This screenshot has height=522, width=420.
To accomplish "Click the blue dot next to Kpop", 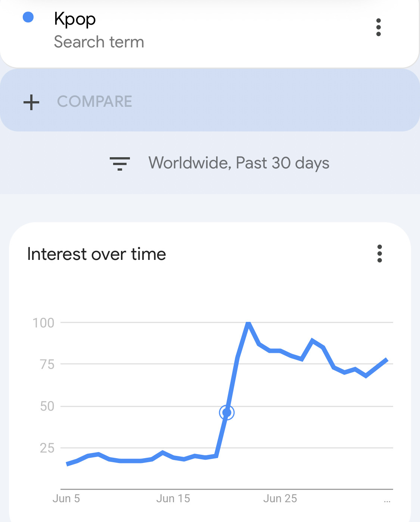I will point(28,17).
